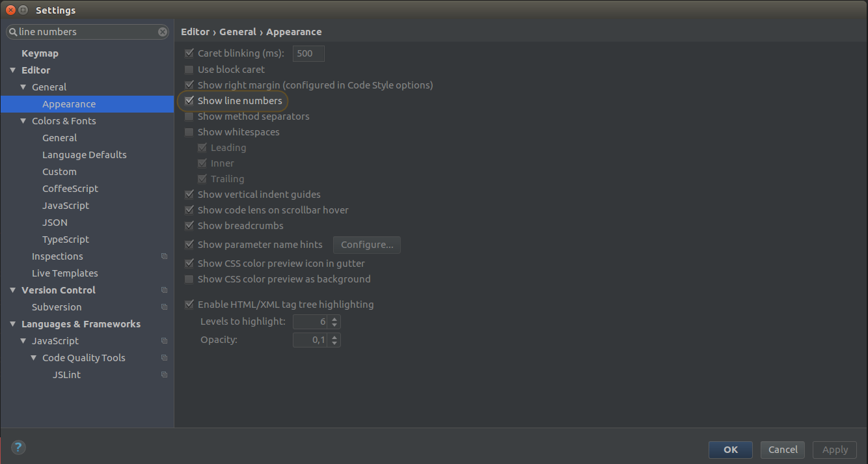Click the project-level icon beside Inspections

tap(164, 256)
